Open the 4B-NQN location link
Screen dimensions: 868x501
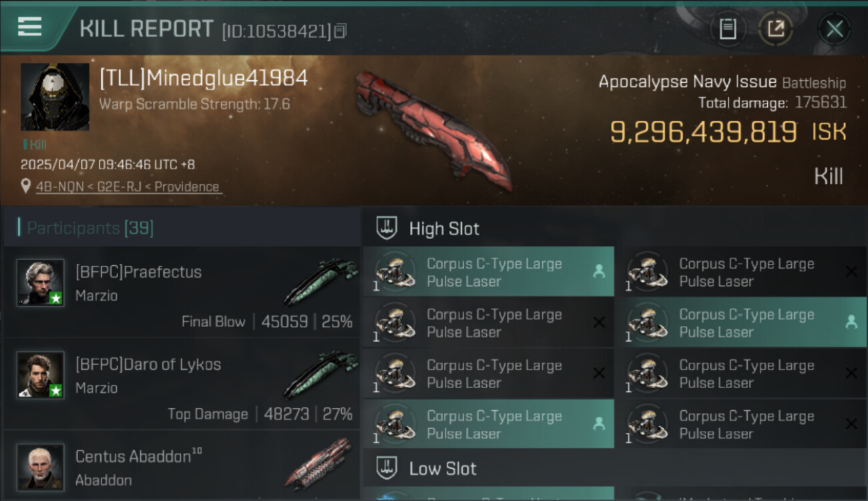pyautogui.click(x=128, y=187)
